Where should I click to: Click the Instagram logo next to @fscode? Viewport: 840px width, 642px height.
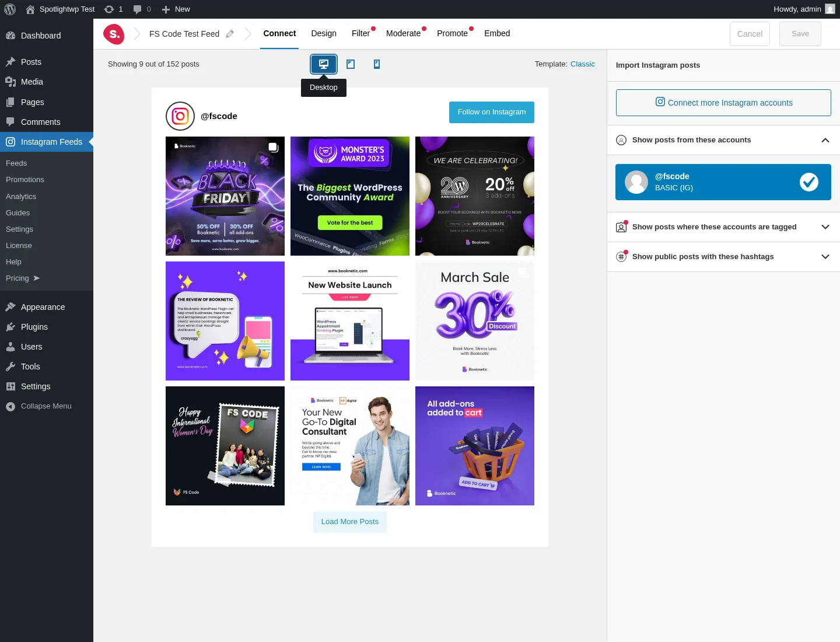pos(180,116)
